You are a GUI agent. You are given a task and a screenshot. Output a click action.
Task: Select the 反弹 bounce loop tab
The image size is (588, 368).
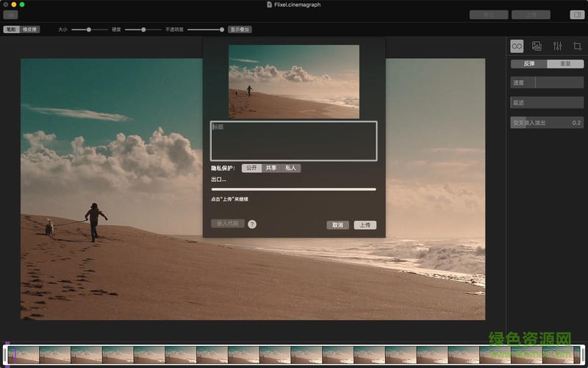tap(529, 64)
